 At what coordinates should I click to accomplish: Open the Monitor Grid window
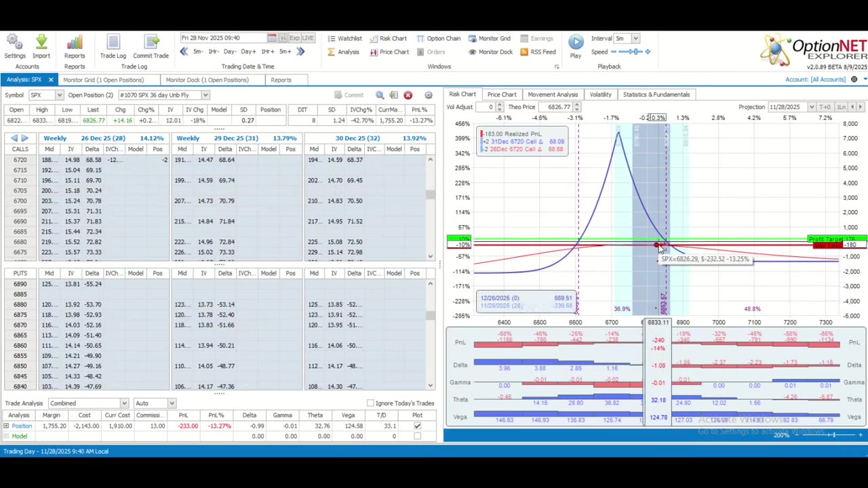[x=489, y=39]
